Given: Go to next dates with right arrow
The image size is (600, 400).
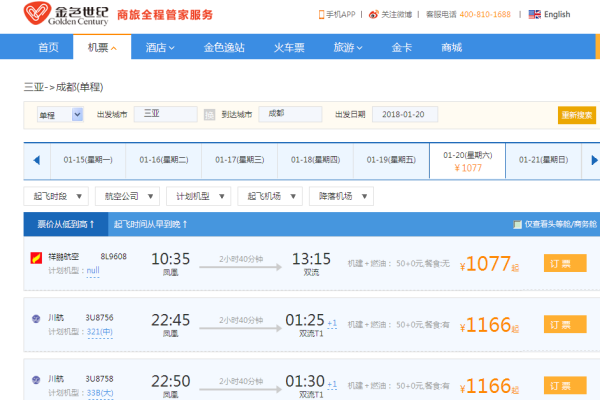Looking at the screenshot, I should coord(594,160).
